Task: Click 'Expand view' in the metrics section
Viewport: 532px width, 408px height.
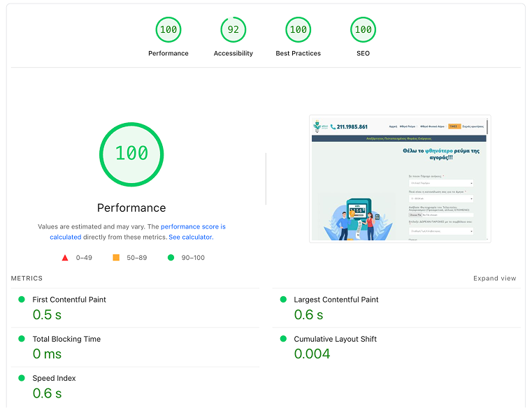Action: coord(495,279)
